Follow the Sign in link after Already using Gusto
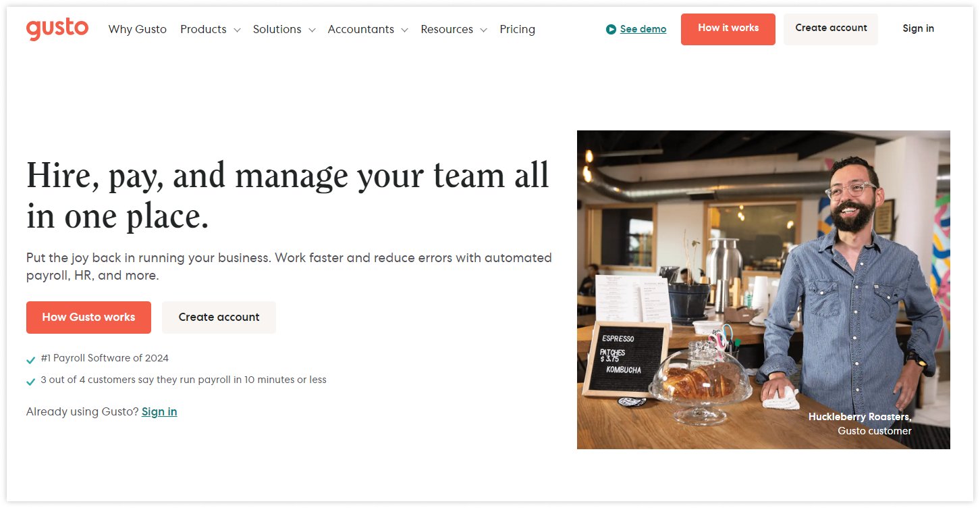The height and width of the screenshot is (508, 980). click(159, 411)
